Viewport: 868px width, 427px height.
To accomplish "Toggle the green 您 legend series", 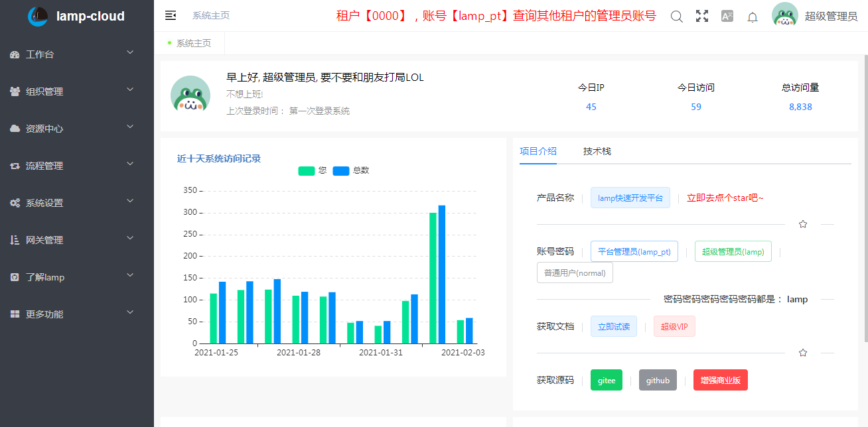I will click(x=313, y=170).
